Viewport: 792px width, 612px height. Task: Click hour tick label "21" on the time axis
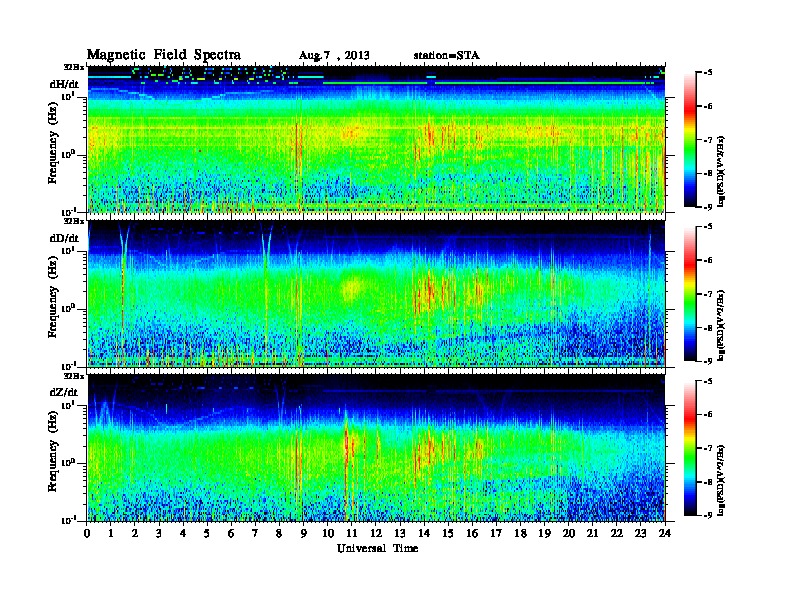click(x=592, y=533)
